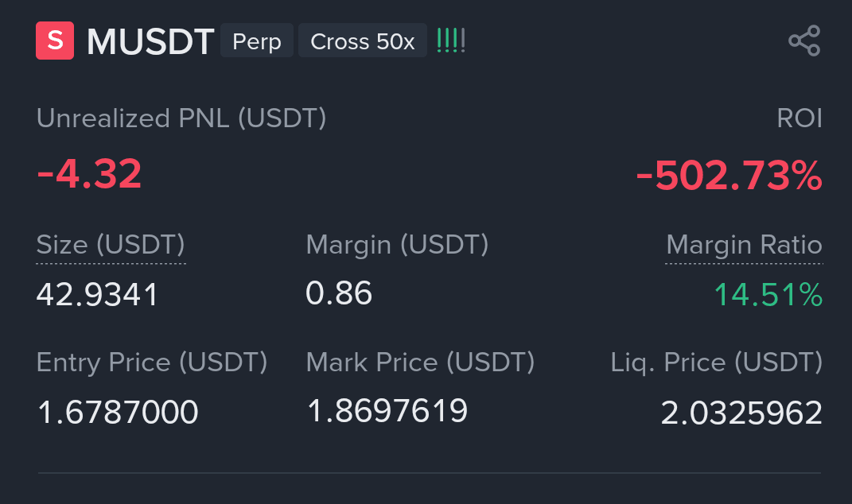The height and width of the screenshot is (504, 852).
Task: Click the Margin (USDT) label
Action: 397,245
